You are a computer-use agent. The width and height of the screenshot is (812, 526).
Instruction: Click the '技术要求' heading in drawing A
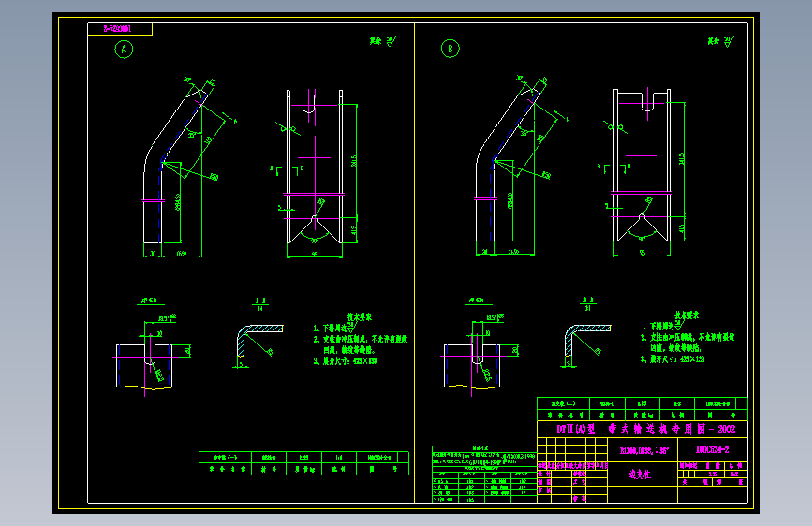coord(360,316)
